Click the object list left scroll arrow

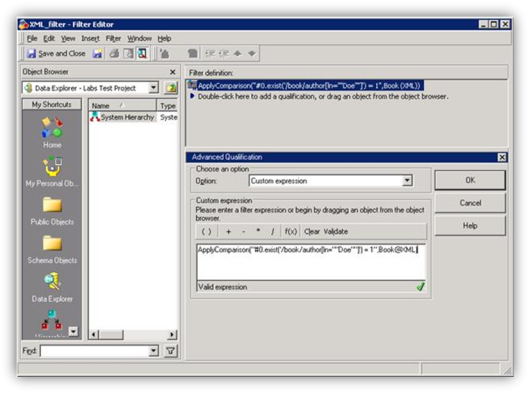(94, 335)
